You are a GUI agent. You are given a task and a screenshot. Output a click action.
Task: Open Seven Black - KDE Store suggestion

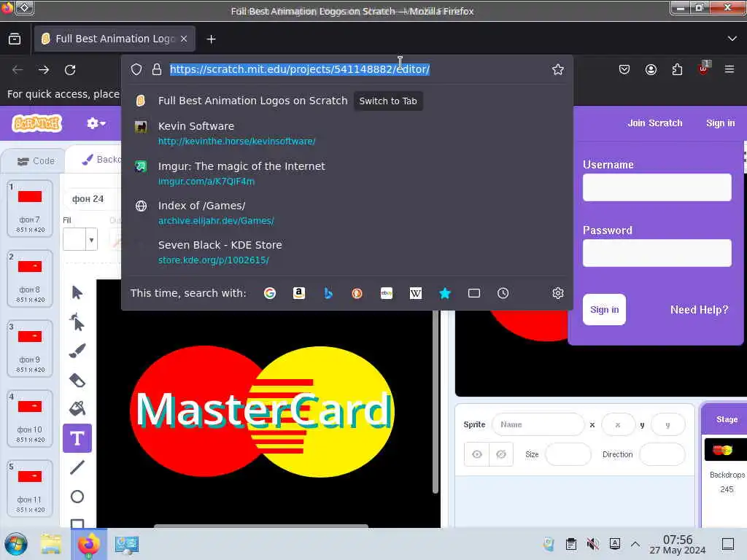tap(347, 252)
